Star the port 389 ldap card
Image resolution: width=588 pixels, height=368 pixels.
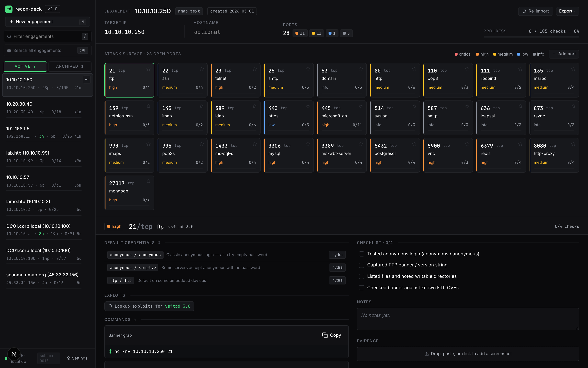click(254, 107)
